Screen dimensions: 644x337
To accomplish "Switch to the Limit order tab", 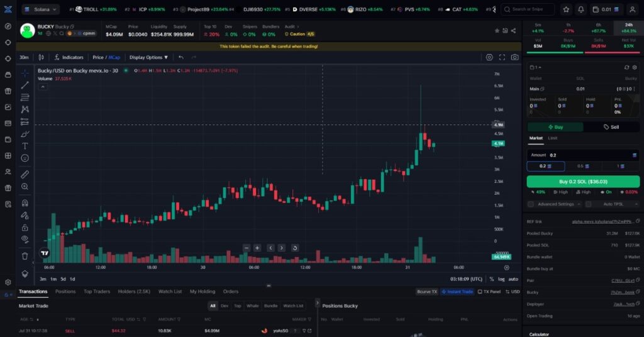I will [x=552, y=138].
